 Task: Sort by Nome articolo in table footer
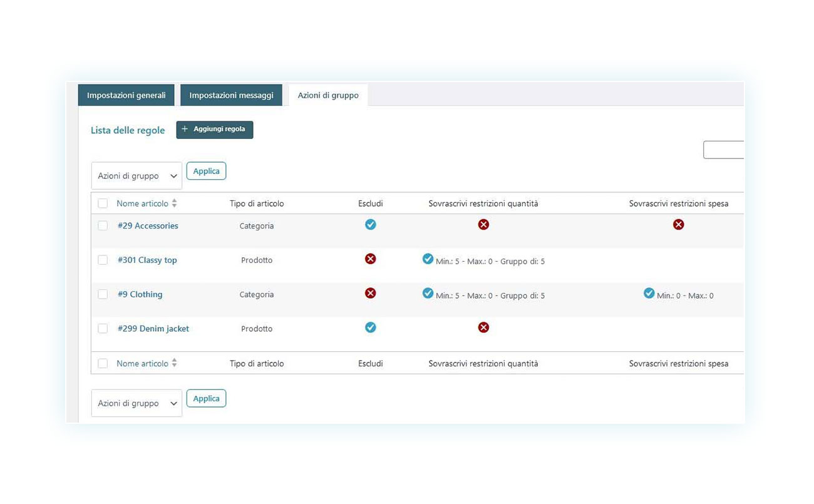click(142, 363)
